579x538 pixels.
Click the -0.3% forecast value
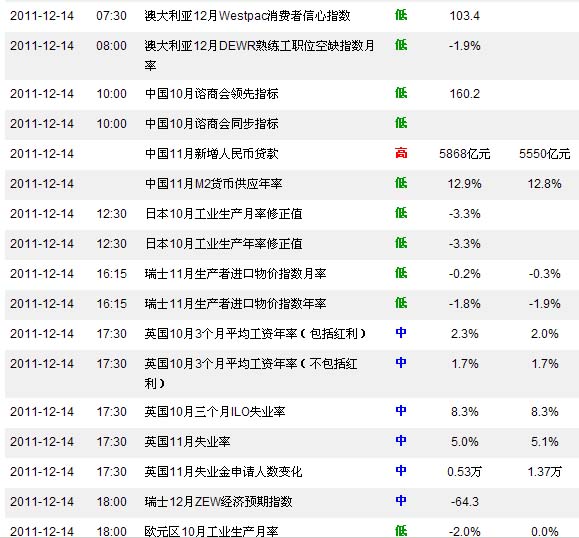pos(545,274)
